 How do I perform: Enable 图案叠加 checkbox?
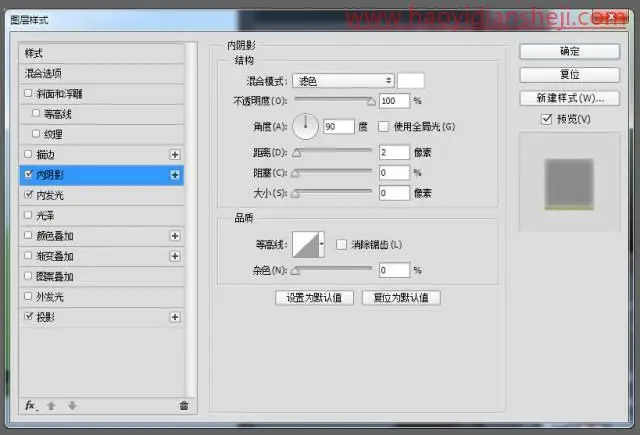tap(28, 276)
